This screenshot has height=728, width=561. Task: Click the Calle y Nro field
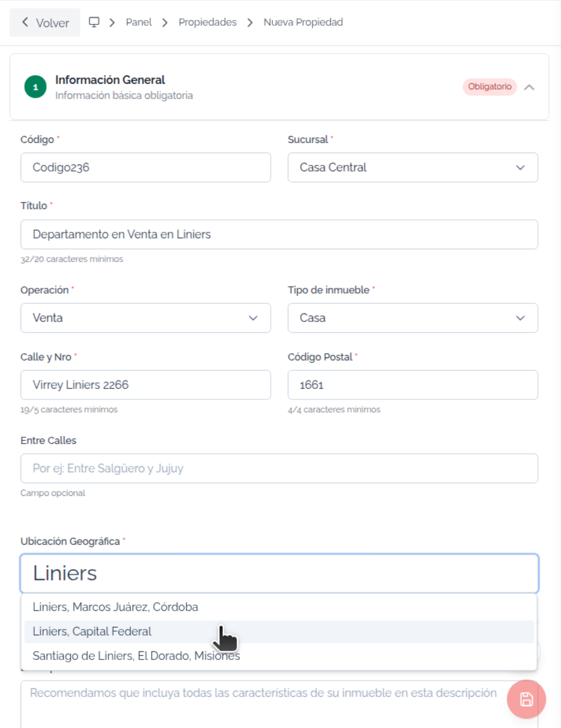(x=145, y=385)
